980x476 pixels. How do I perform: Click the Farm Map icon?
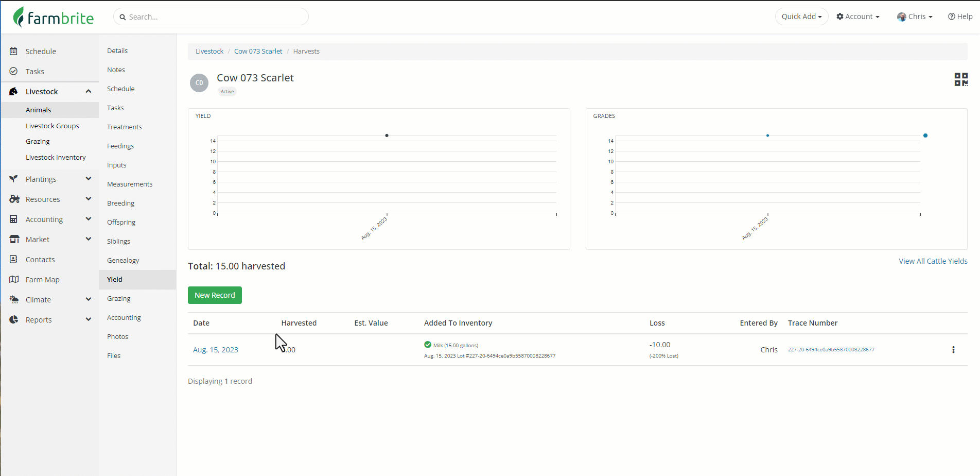(14, 279)
